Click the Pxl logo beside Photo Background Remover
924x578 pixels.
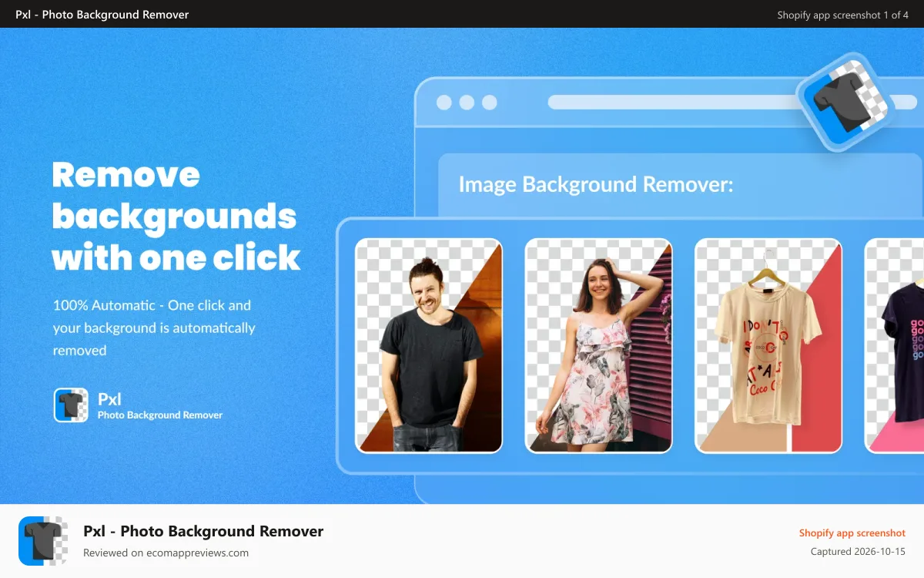pyautogui.click(x=71, y=405)
